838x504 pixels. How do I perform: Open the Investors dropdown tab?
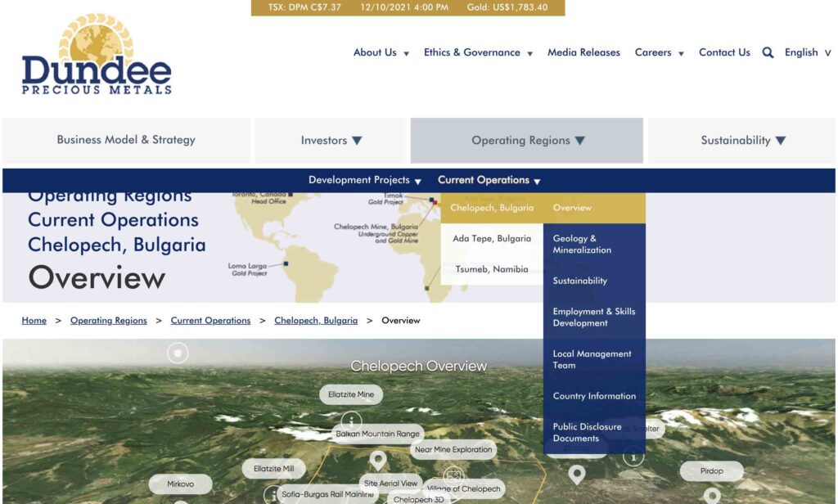[331, 140]
